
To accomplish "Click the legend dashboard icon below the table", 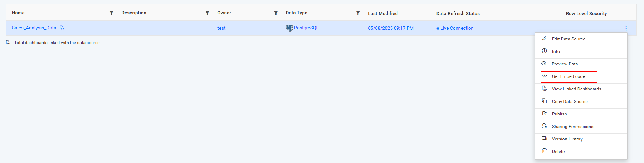I will 8,43.
